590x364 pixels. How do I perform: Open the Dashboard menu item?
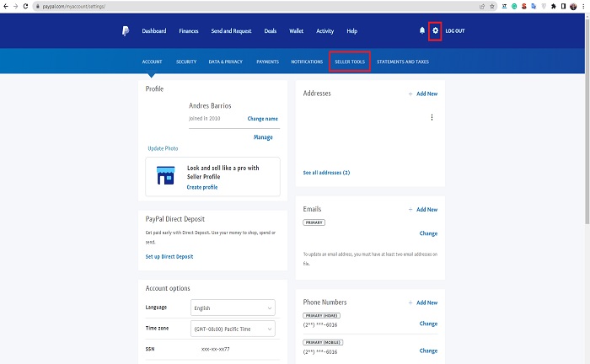point(154,31)
